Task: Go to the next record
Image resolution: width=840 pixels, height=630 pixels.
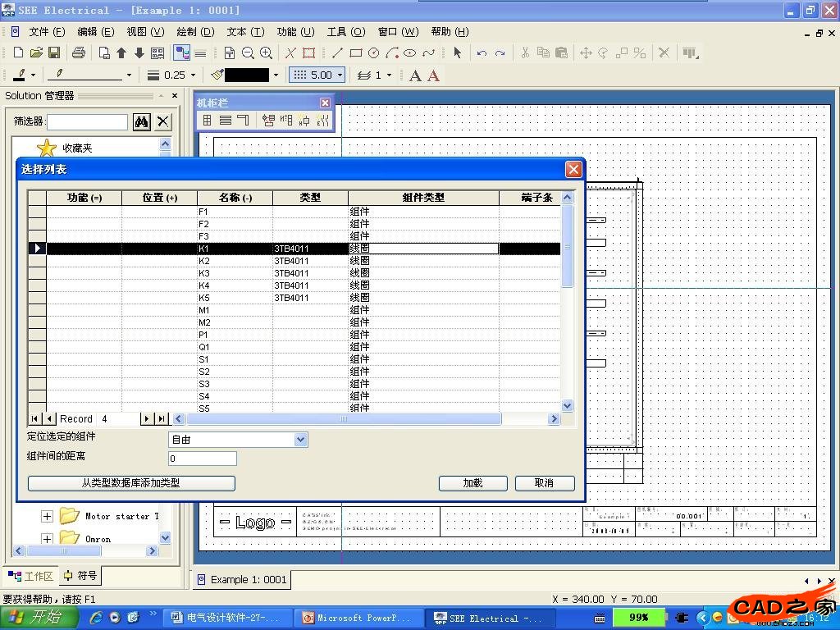Action: (147, 419)
